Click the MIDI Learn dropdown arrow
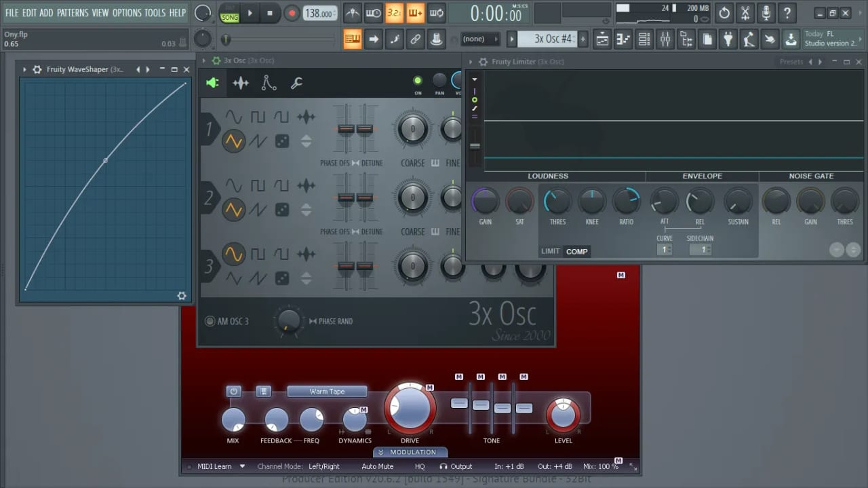Image resolution: width=868 pixels, height=488 pixels. click(242, 466)
